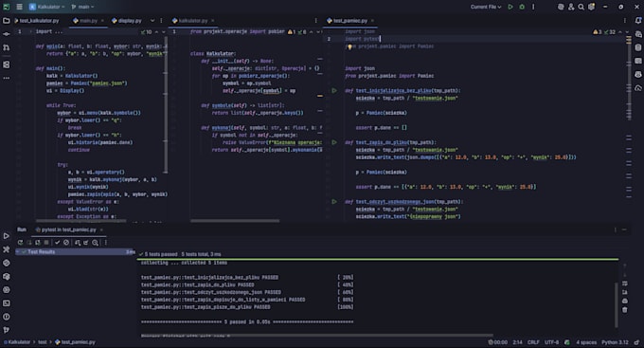This screenshot has width=644, height=348.
Task: Switch to display.py editor tab
Action: (127, 21)
